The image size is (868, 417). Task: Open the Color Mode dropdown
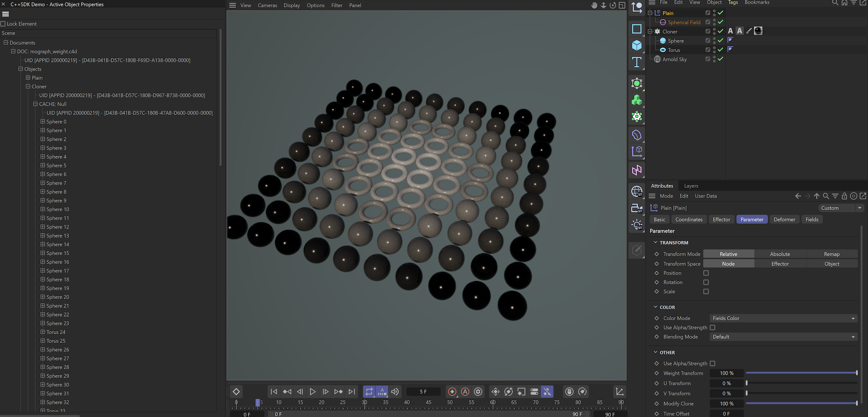[783, 318]
